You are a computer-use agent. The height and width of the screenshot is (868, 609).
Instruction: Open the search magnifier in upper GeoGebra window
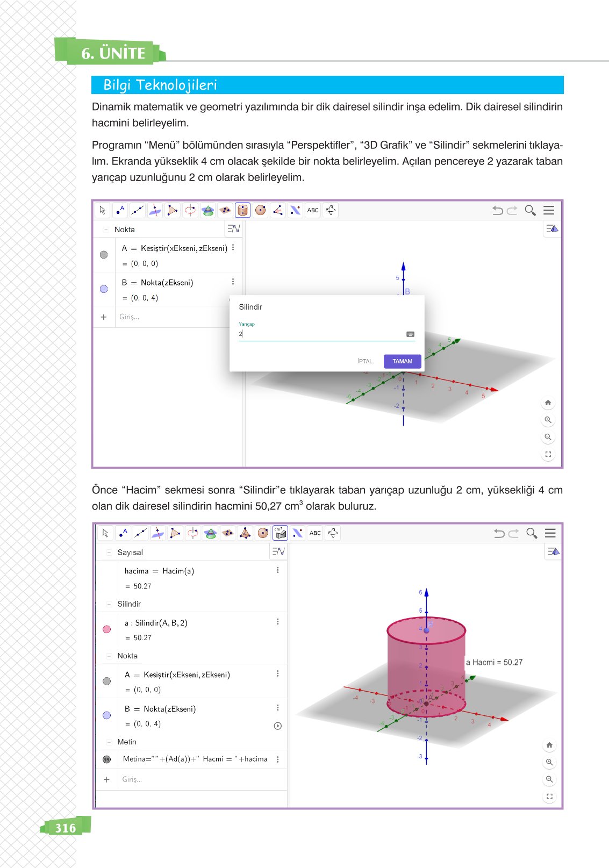pyautogui.click(x=531, y=210)
